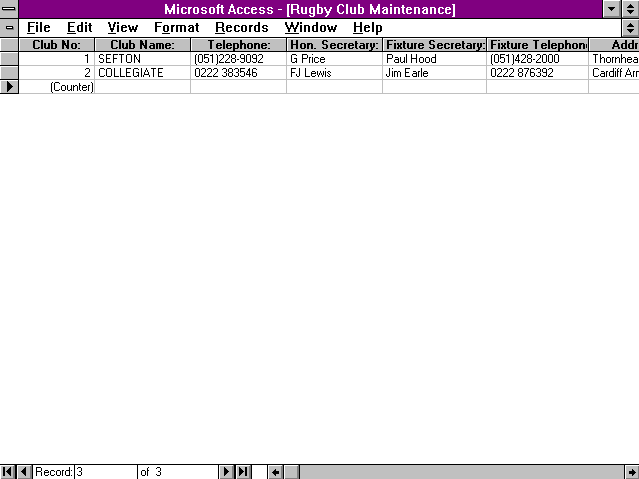Open the application control menu box
This screenshot has height=479, width=639.
[9, 9]
